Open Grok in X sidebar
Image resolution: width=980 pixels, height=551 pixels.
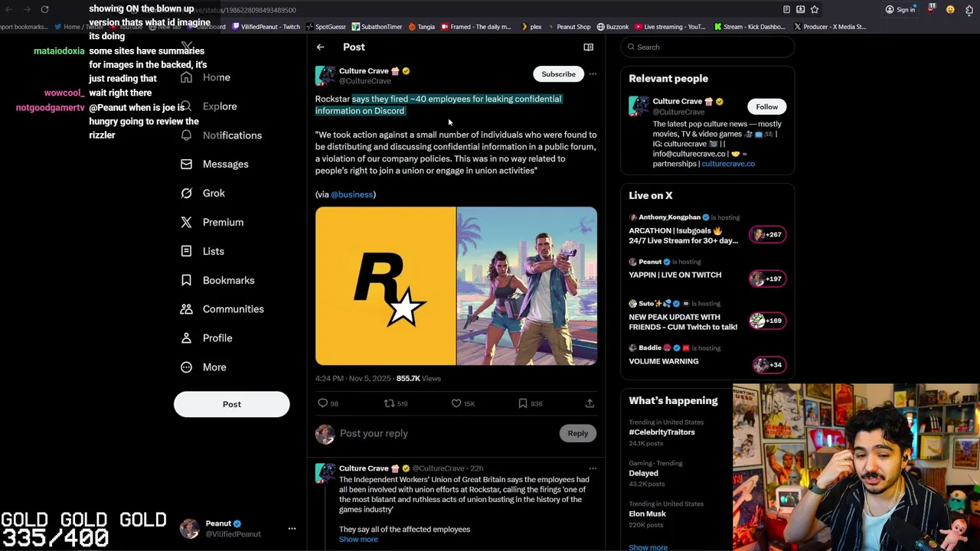click(x=203, y=194)
